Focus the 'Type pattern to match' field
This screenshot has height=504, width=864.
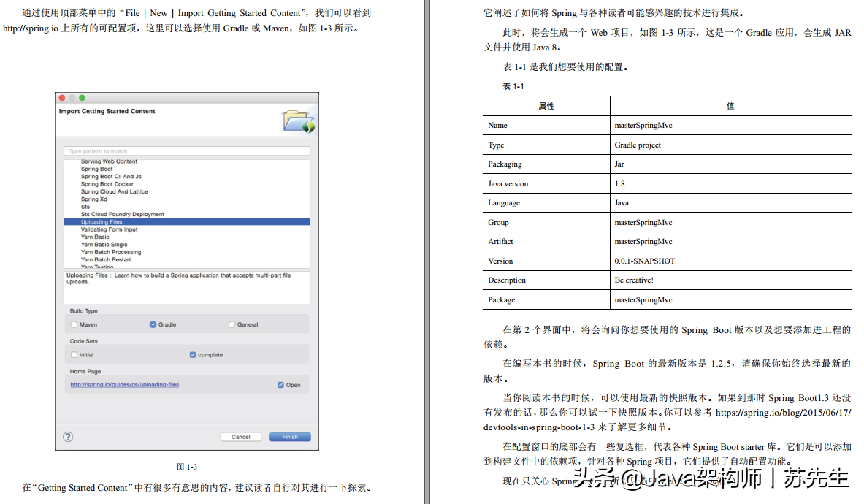187,151
